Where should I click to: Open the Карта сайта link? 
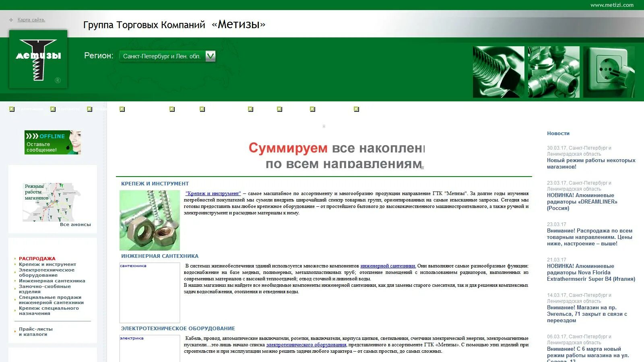pyautogui.click(x=31, y=20)
